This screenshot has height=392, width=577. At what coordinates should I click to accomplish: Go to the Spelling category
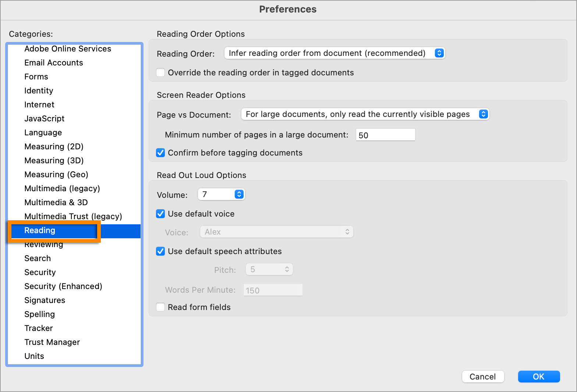39,314
